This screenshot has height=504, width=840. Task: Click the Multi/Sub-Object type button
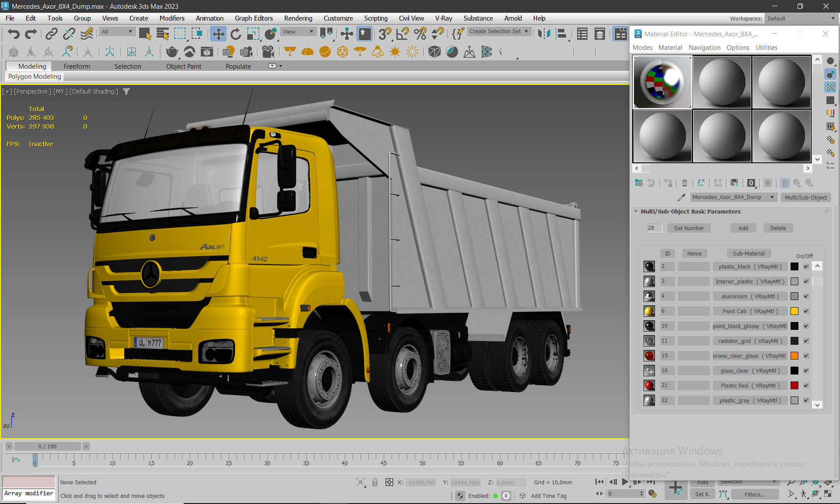[x=805, y=197]
